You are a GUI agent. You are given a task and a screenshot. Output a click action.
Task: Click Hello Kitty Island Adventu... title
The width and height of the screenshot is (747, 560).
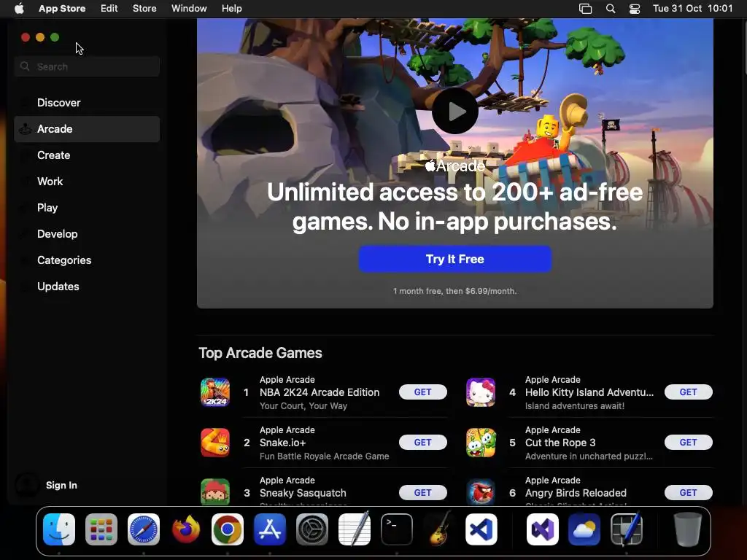click(x=589, y=392)
